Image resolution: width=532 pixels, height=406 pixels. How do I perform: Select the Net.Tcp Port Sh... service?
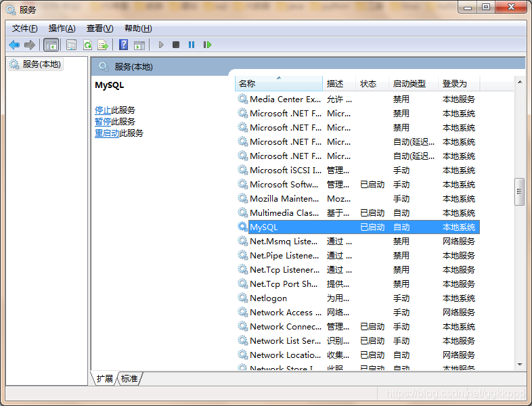358,284
